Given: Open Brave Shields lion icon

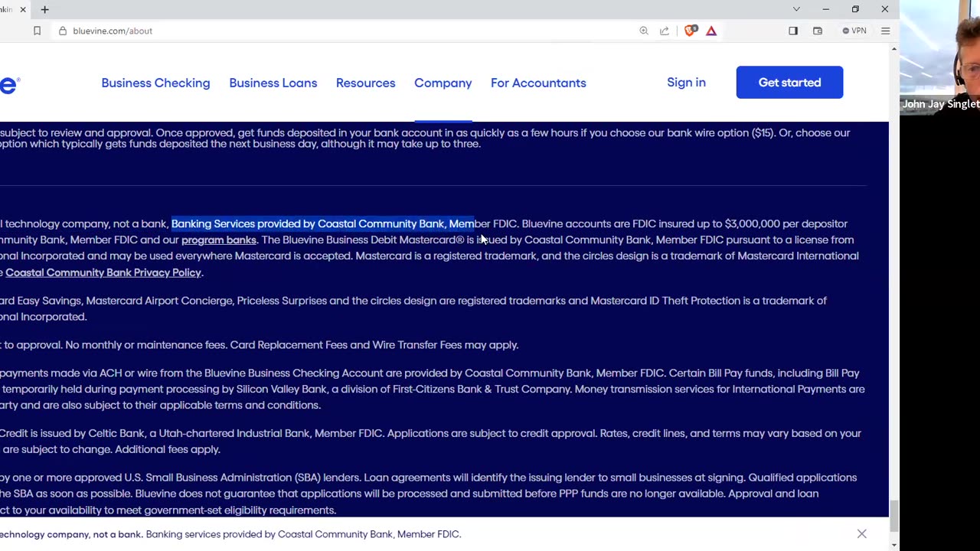Looking at the screenshot, I should tap(691, 31).
